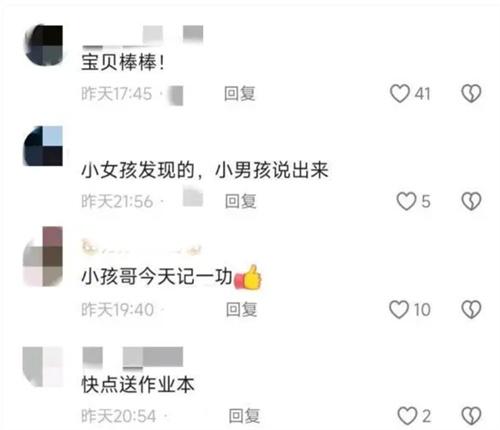This screenshot has width=500, height=430.
Task: Reply to the 小孩哥今天记一功 comment
Action: tap(242, 310)
